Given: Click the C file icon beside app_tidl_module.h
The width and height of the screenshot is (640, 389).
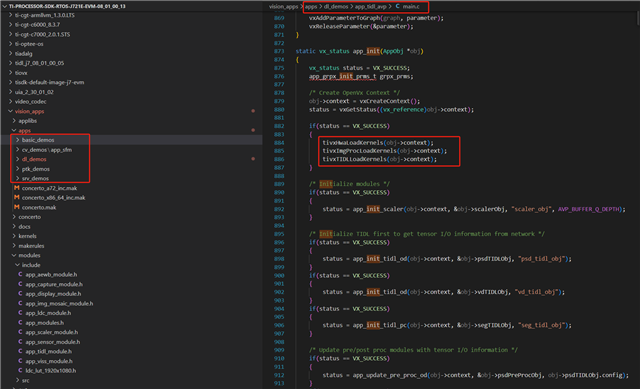Looking at the screenshot, I should 20,351.
